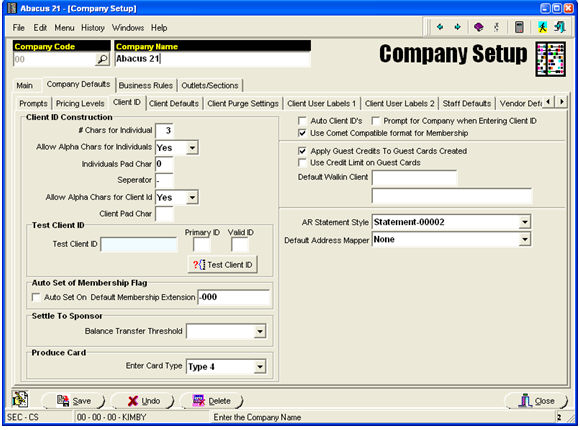The width and height of the screenshot is (580, 430).
Task: Expand the Default Address Mapper dropdown
Action: (525, 239)
